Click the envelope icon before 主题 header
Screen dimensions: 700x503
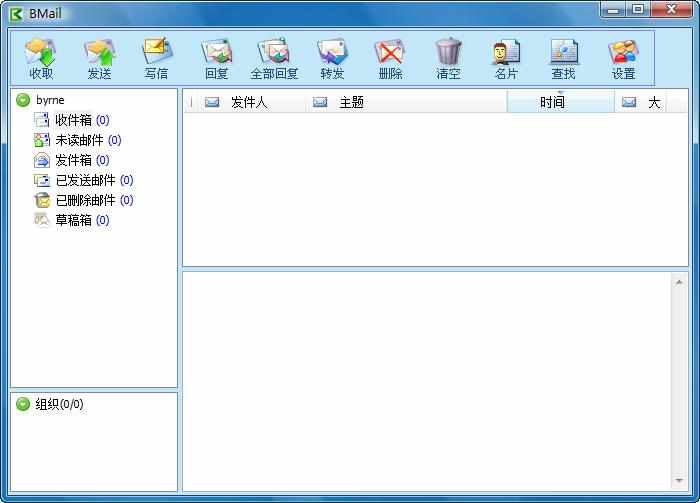320,103
